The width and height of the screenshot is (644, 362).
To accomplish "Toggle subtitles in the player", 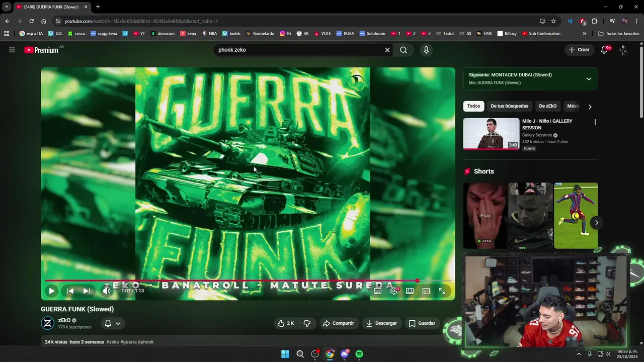I will click(378, 291).
